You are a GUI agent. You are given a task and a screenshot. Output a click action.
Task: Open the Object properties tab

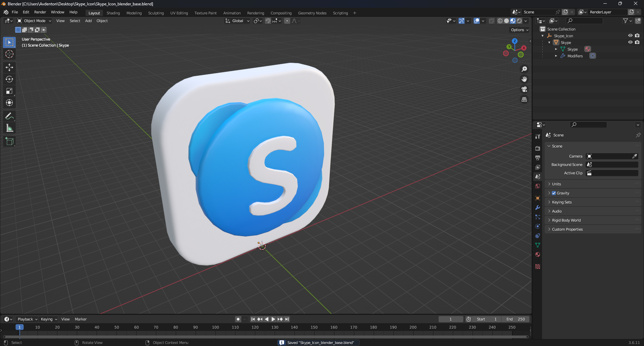point(538,198)
